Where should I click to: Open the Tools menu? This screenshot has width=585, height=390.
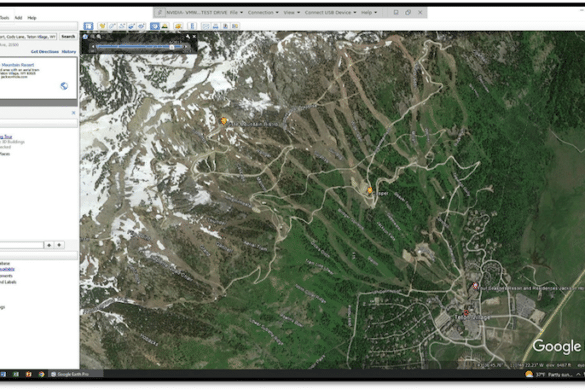click(x=4, y=18)
